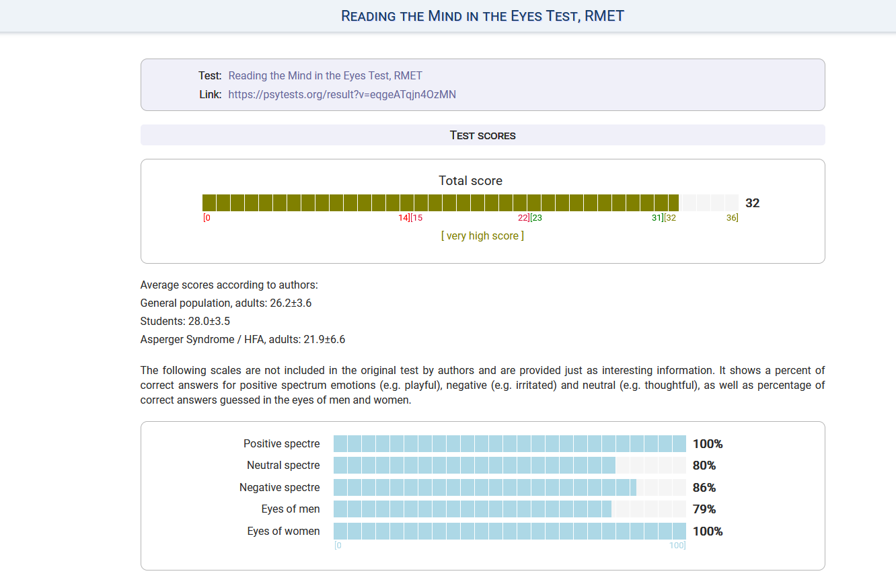Click the '[ very high score ]' label

[x=482, y=236]
